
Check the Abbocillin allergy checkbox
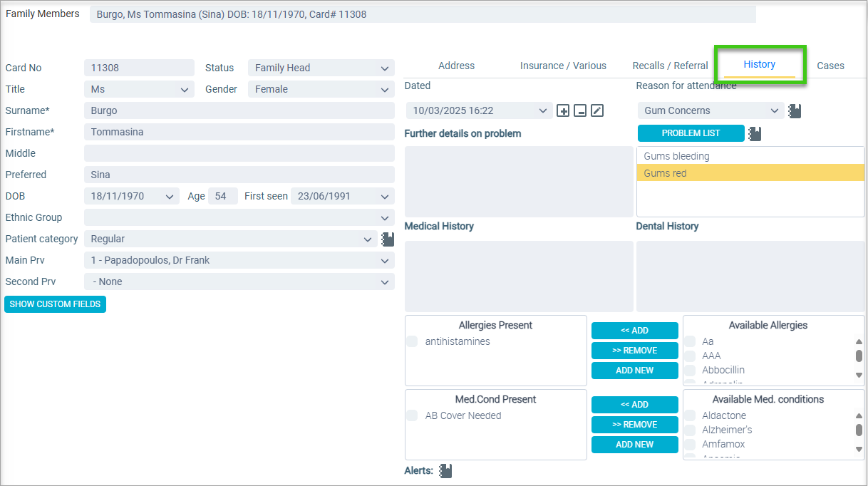tap(690, 370)
